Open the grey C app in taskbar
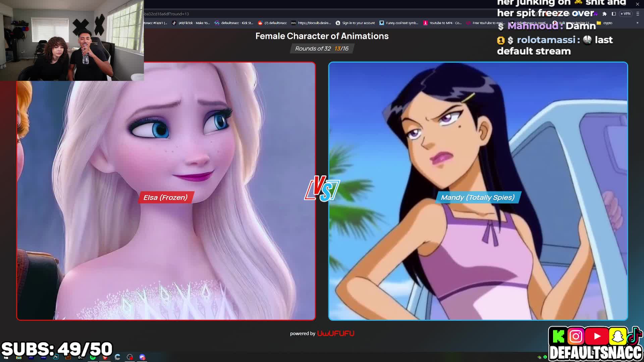644x362 pixels. [117, 357]
